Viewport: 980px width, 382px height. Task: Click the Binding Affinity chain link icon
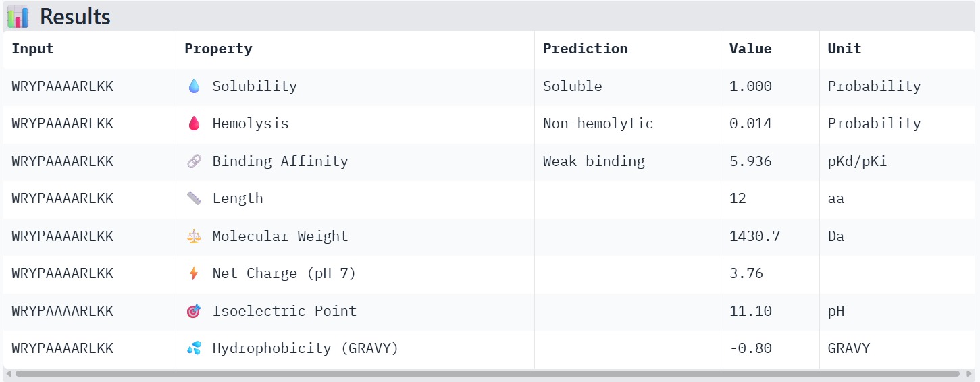[x=194, y=161]
